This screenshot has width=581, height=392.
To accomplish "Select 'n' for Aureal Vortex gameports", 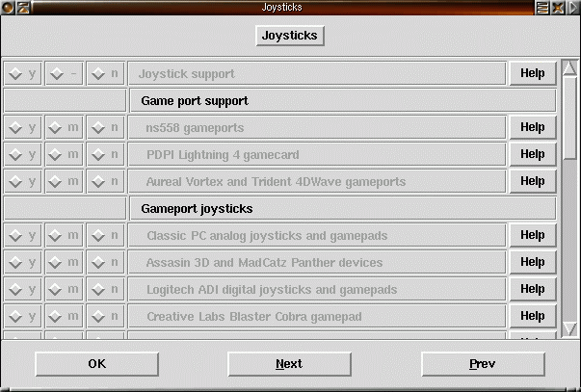I will pyautogui.click(x=104, y=181).
